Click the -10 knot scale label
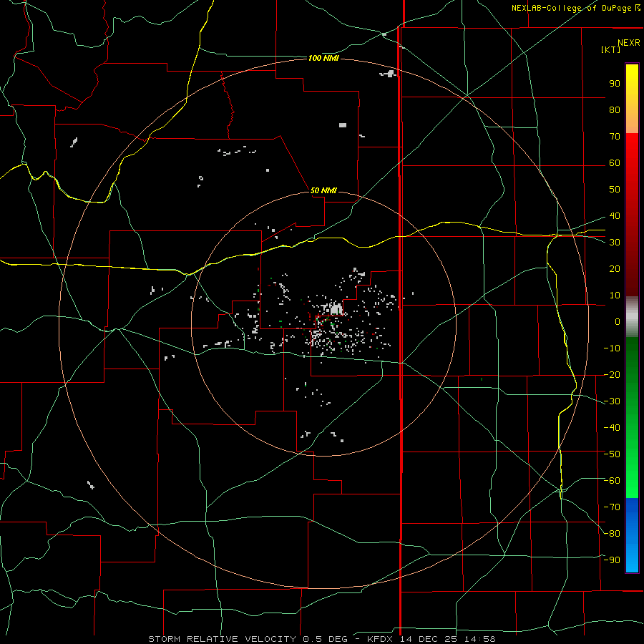 point(612,348)
